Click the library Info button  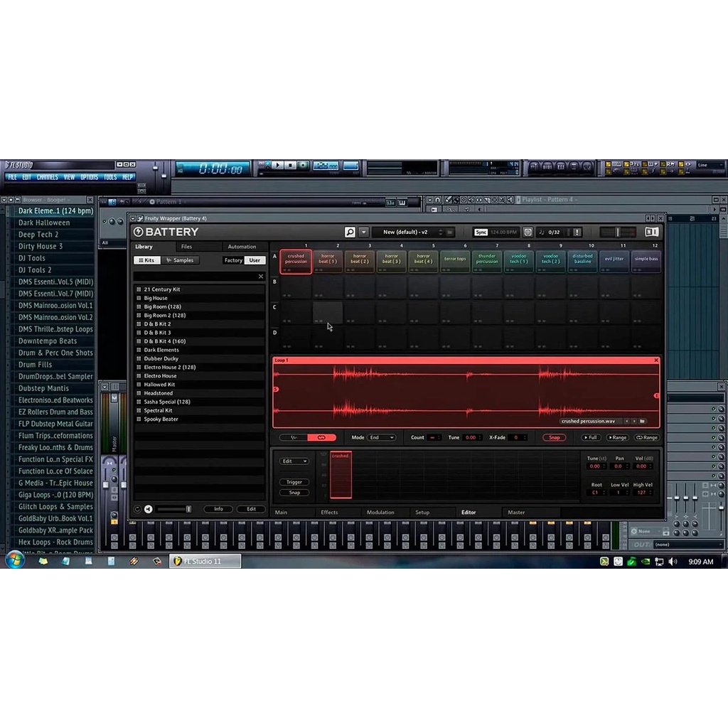coord(218,509)
